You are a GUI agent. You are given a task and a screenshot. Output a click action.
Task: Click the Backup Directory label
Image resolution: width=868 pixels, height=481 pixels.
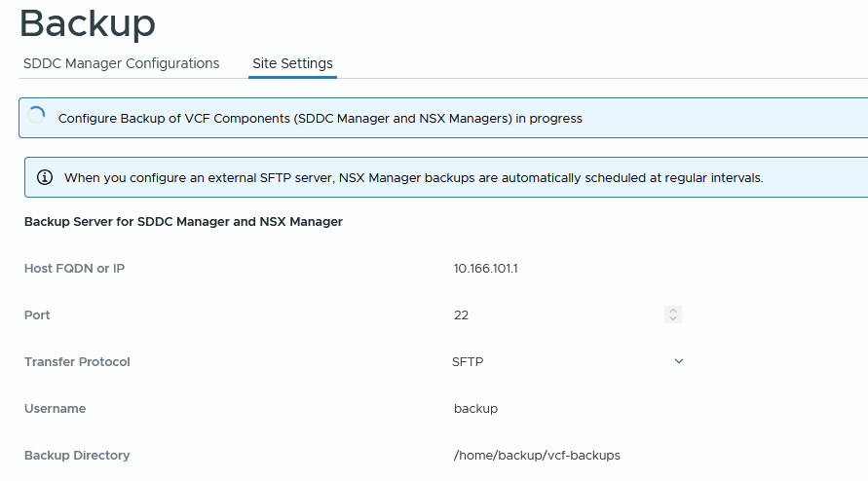coord(77,455)
